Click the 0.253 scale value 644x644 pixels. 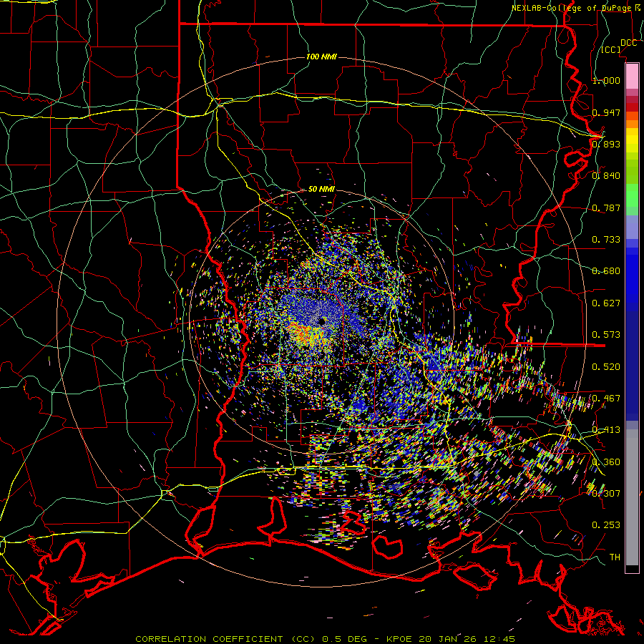[606, 525]
